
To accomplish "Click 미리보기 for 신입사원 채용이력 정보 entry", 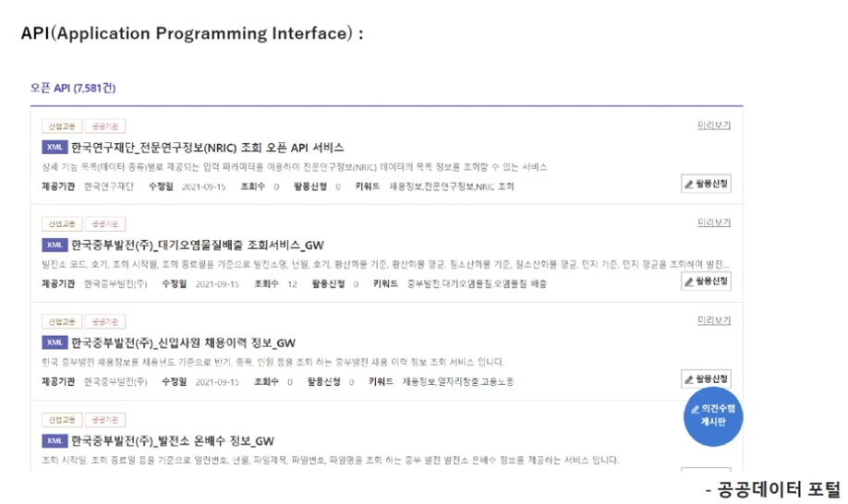I will [x=714, y=320].
